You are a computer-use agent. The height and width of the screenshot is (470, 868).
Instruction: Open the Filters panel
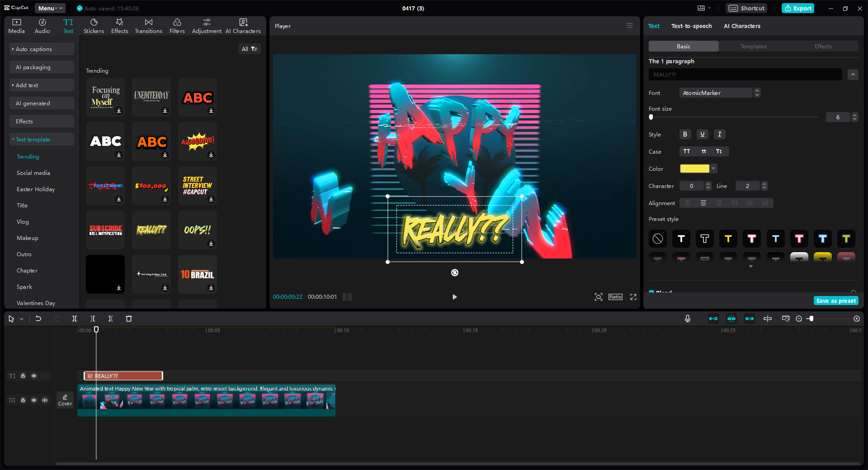(177, 25)
